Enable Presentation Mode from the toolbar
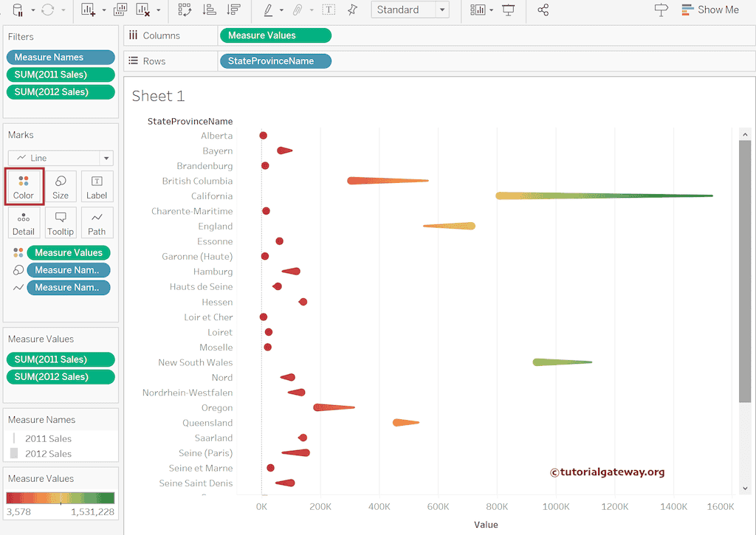756x535 pixels. 509,10
